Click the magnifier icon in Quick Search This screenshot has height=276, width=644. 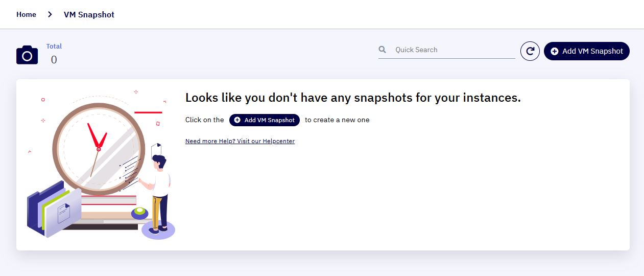click(383, 50)
